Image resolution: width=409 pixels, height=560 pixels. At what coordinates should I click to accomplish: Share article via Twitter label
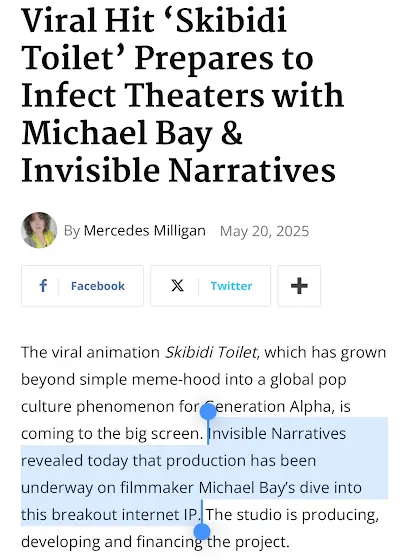[x=231, y=286]
